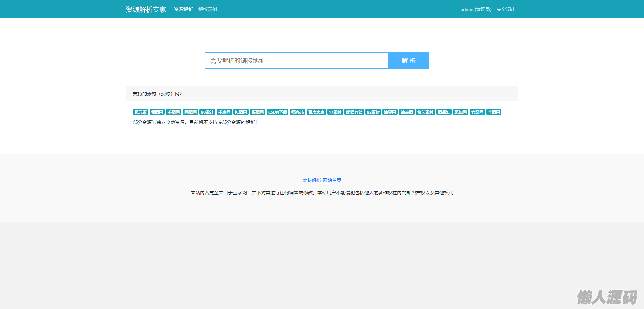
Task: Select the 觅元素 site tag
Action: 140,112
